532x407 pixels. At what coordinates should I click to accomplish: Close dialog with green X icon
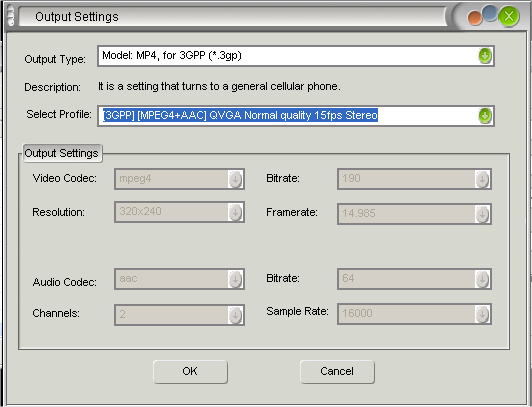pyautogui.click(x=509, y=16)
